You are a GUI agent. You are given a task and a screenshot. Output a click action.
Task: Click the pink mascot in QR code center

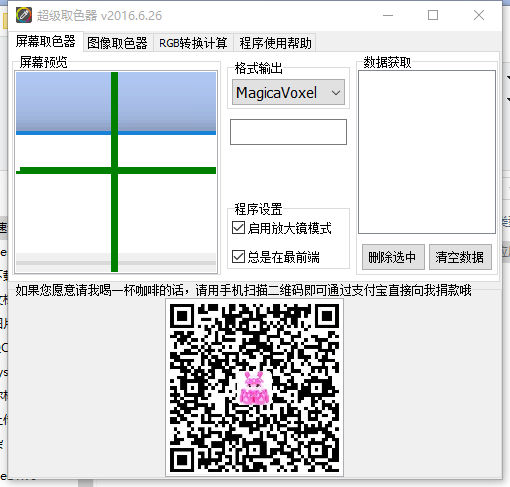tap(254, 388)
